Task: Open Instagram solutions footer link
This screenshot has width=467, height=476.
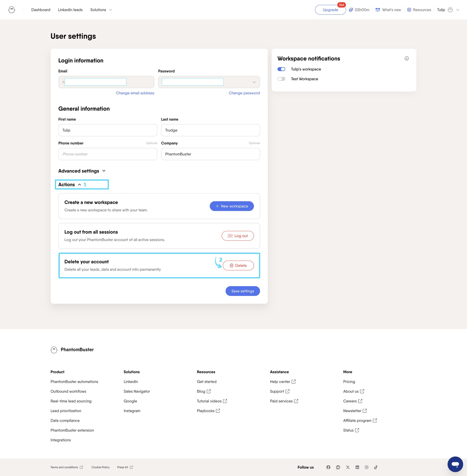Action: coord(132,411)
